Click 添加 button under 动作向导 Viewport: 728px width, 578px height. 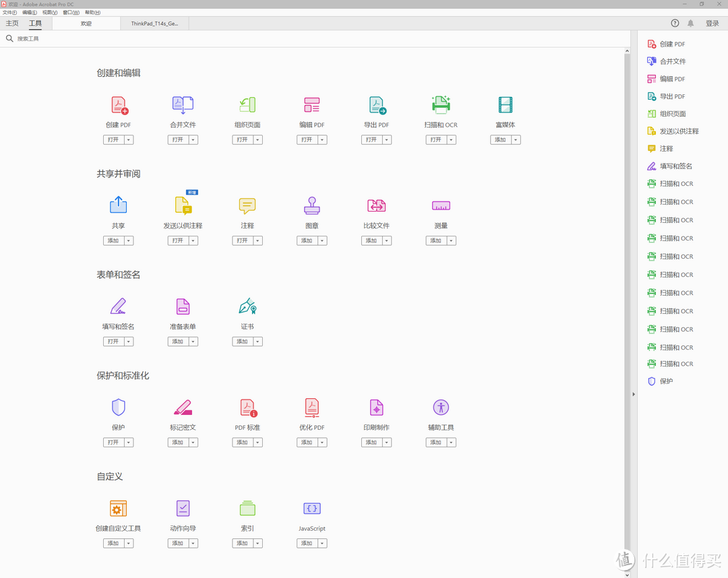click(177, 544)
